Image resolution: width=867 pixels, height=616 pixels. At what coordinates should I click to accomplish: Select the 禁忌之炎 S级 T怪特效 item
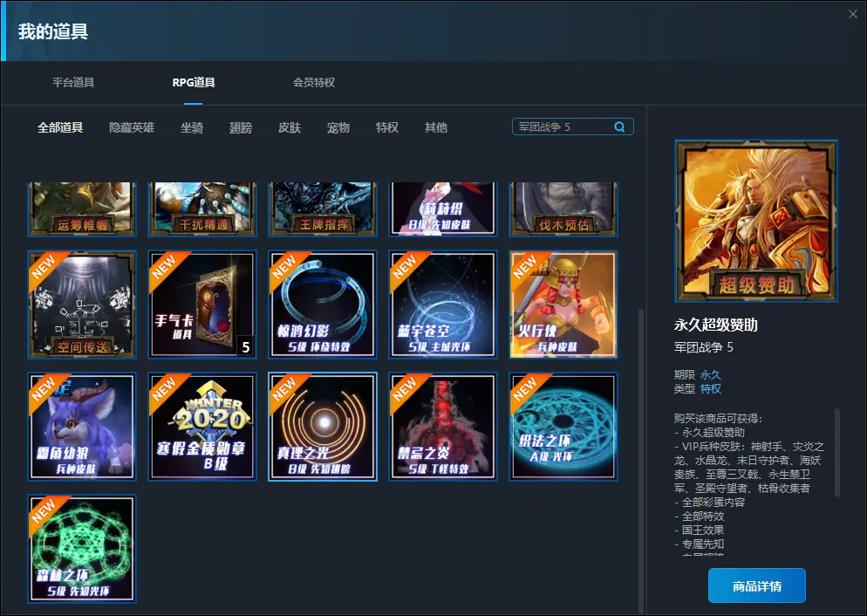pyautogui.click(x=443, y=427)
